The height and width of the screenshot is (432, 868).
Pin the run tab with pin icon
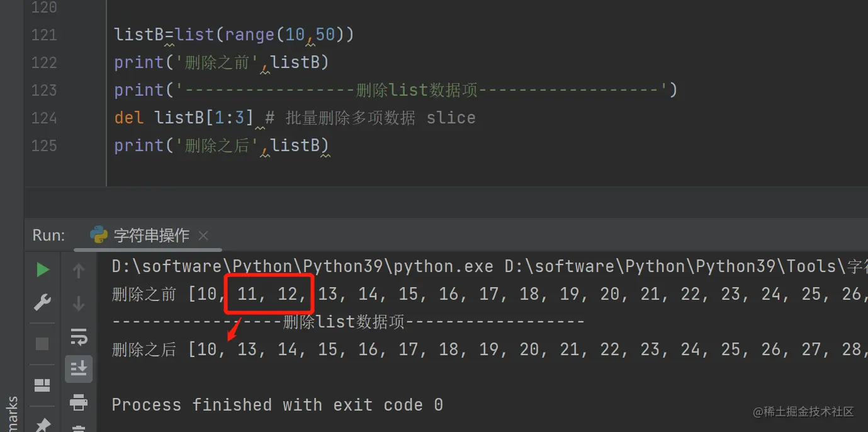(x=42, y=426)
